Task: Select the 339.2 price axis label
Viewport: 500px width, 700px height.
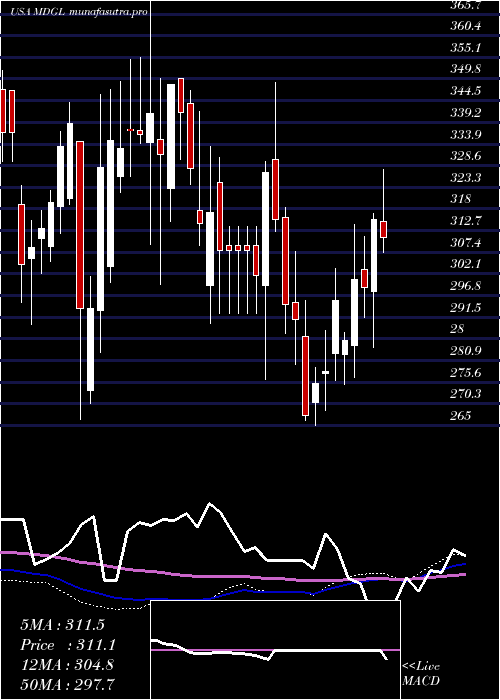Action: 466,113
